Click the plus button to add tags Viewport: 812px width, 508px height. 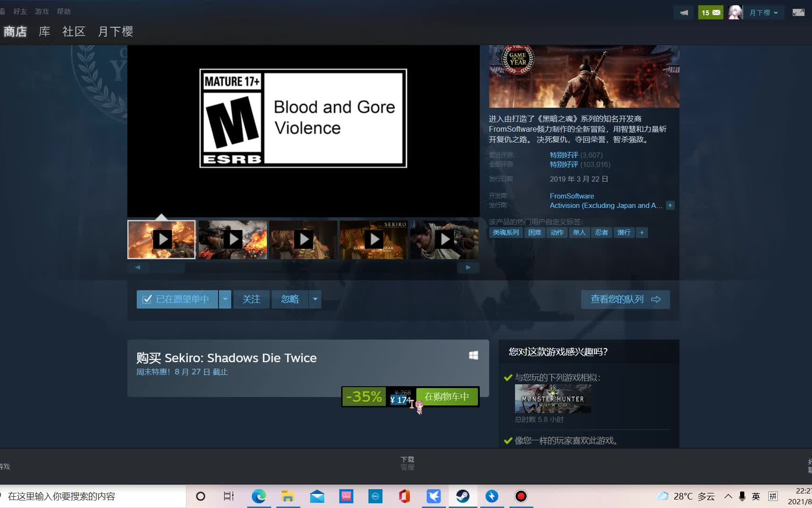(641, 232)
